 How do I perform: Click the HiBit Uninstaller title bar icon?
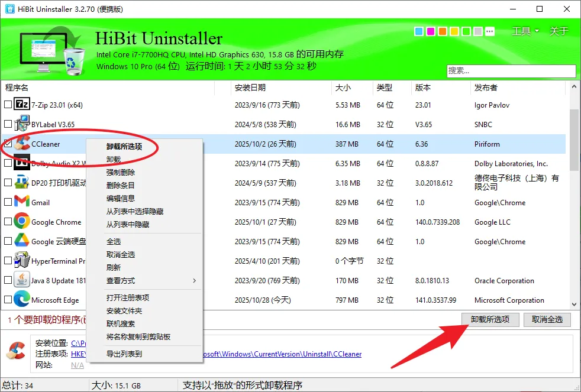coord(9,9)
